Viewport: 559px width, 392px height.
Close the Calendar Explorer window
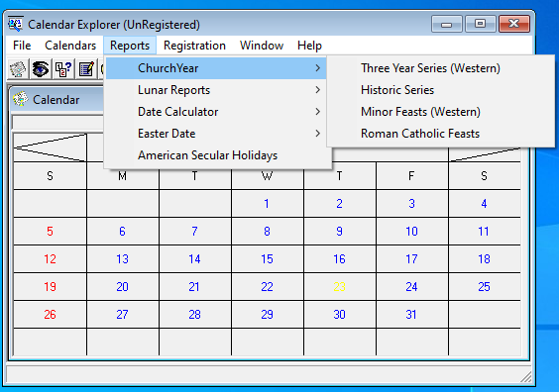coord(514,24)
